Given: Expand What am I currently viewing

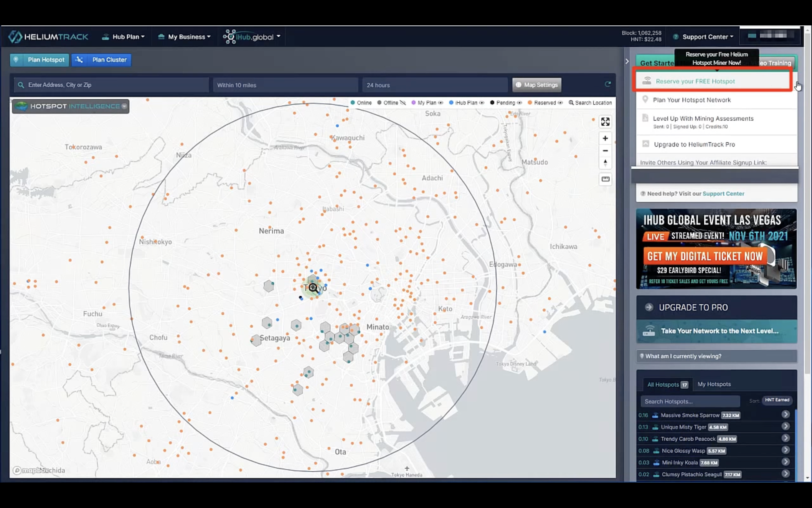Looking at the screenshot, I should [716, 356].
